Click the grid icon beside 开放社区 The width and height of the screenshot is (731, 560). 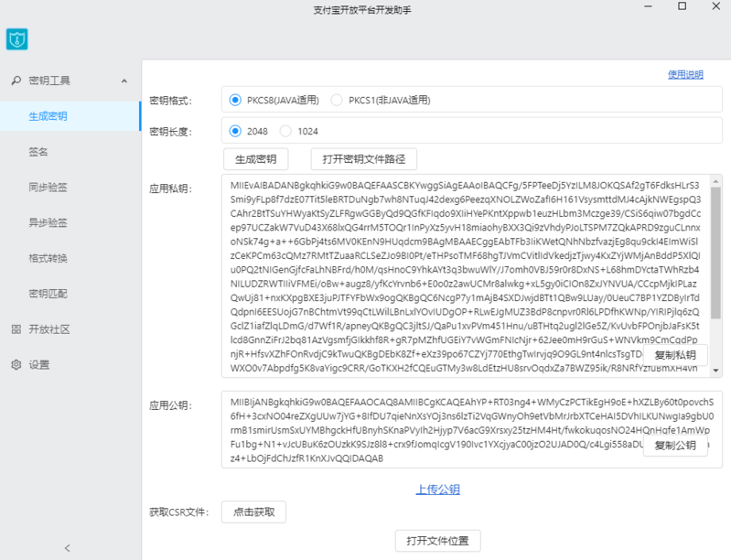click(x=16, y=329)
